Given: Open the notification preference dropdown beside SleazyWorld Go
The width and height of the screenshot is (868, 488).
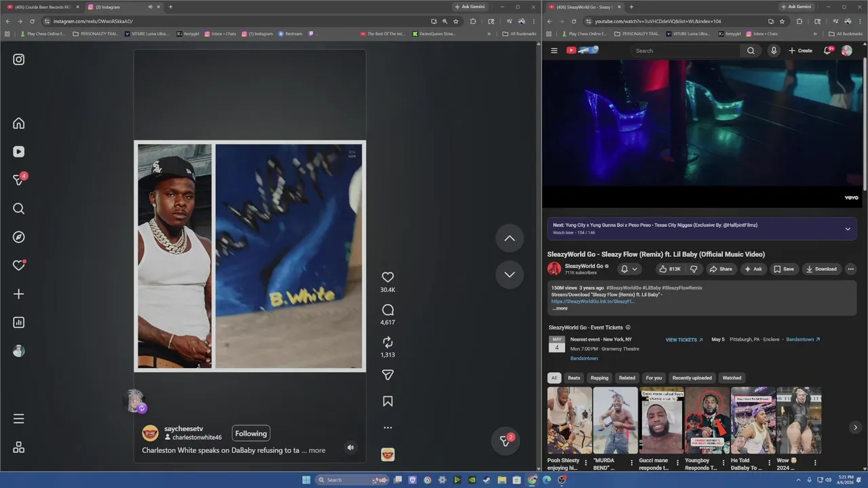Looking at the screenshot, I should pos(629,269).
